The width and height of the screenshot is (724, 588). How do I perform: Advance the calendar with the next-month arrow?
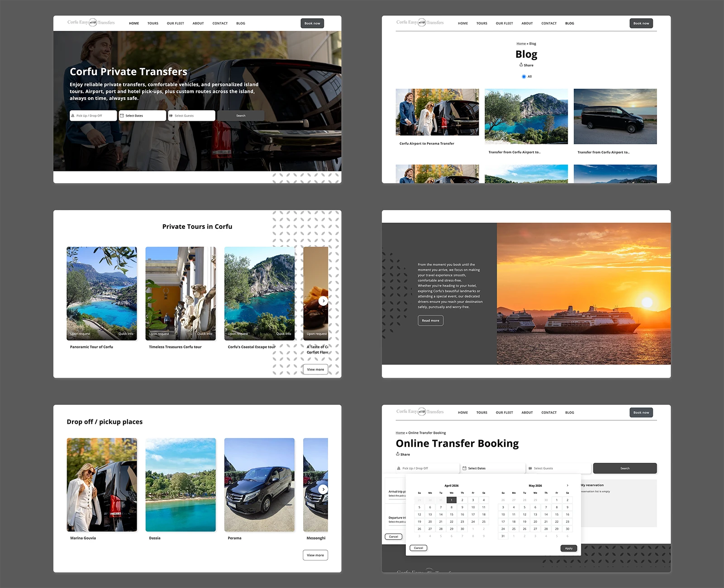coord(567,485)
